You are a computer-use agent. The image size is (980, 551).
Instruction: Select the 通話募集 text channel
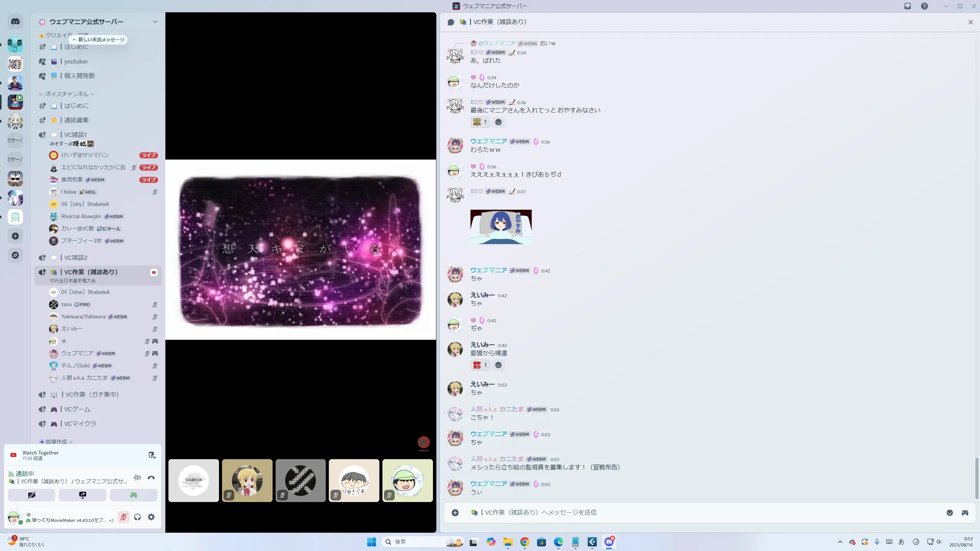(76, 120)
